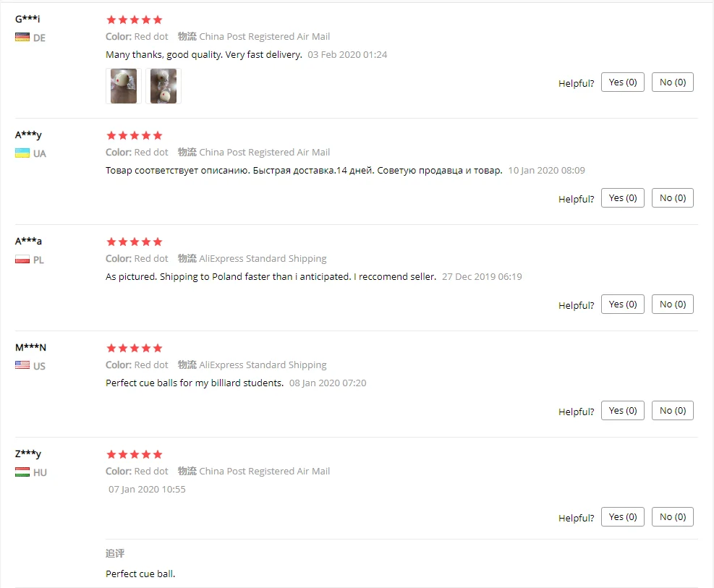The width and height of the screenshot is (714, 588).
Task: Mark G***i's review helpful with Yes (0)
Action: pos(622,82)
